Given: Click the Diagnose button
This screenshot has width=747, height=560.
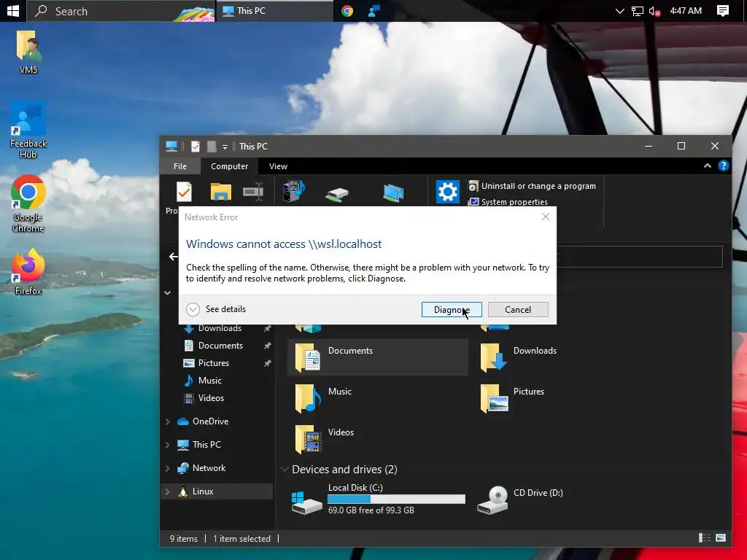Looking at the screenshot, I should [x=452, y=309].
